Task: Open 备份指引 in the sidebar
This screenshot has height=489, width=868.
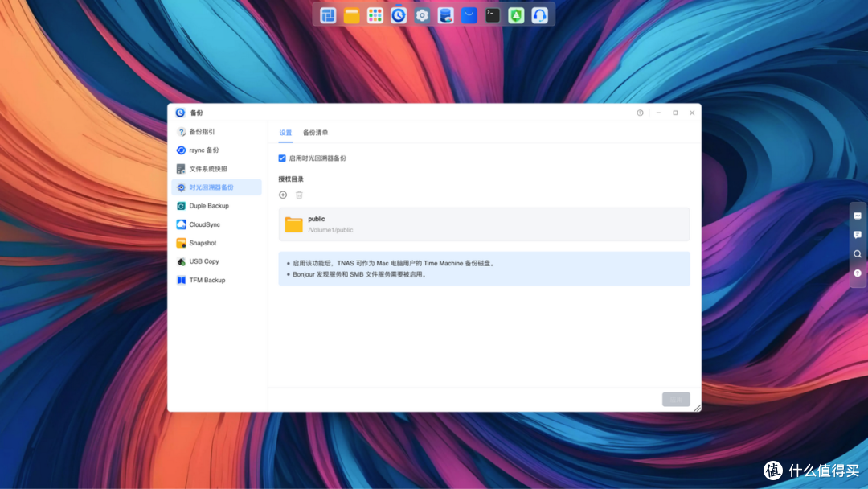Action: click(x=216, y=132)
